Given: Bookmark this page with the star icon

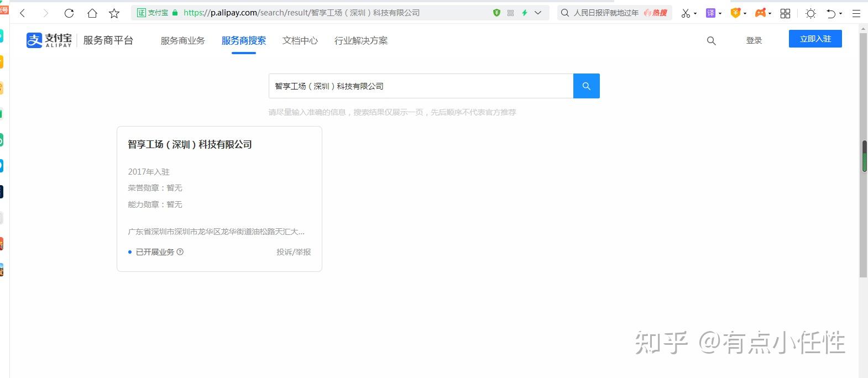Looking at the screenshot, I should point(114,13).
